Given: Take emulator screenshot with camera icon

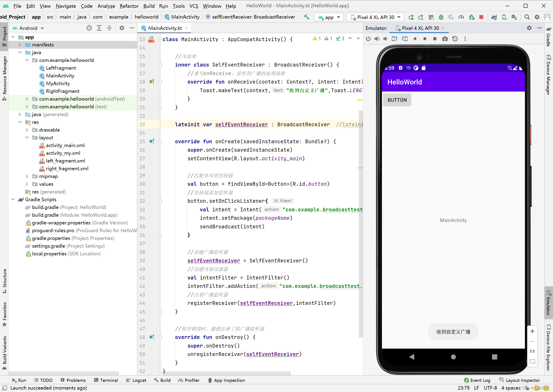Looking at the screenshot, I should (x=445, y=39).
